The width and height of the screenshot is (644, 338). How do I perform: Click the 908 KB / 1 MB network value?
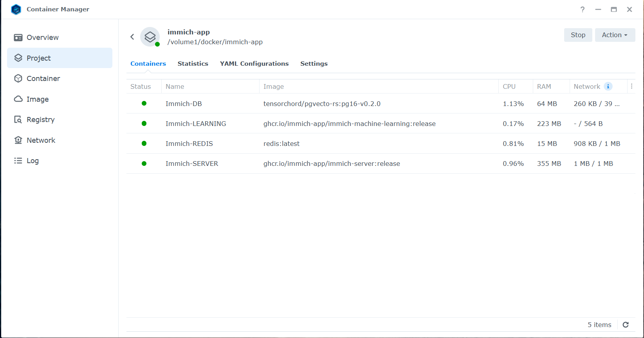pos(597,144)
